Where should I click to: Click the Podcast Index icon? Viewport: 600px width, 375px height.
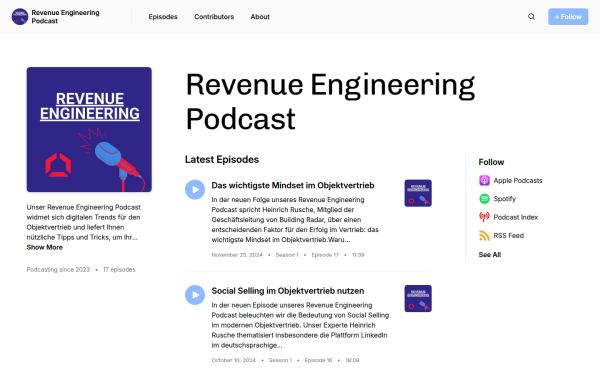click(484, 217)
